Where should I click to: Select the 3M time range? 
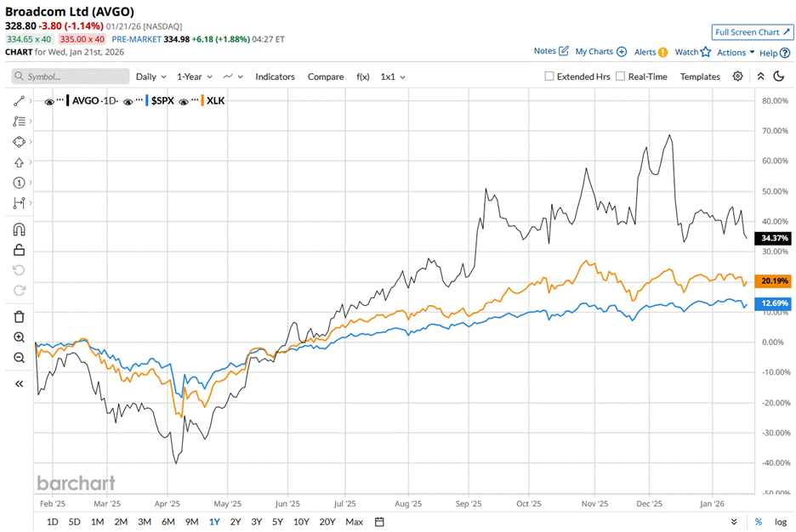tap(145, 522)
